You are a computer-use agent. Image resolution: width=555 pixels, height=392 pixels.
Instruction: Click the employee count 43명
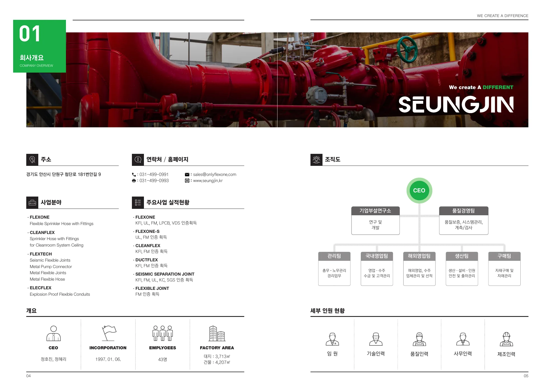[163, 359]
